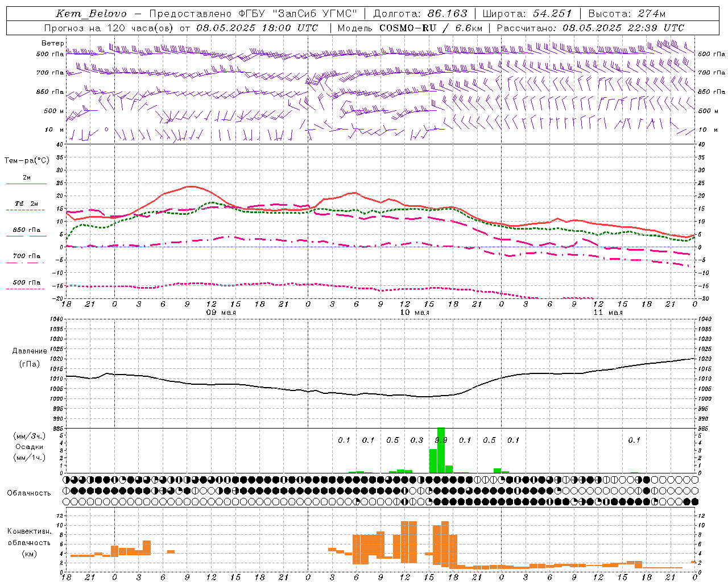728x582 pixels.
Task: Click the Рассчитано: 08.05.2025 22:39 UTC timestamp
Action: pos(590,28)
